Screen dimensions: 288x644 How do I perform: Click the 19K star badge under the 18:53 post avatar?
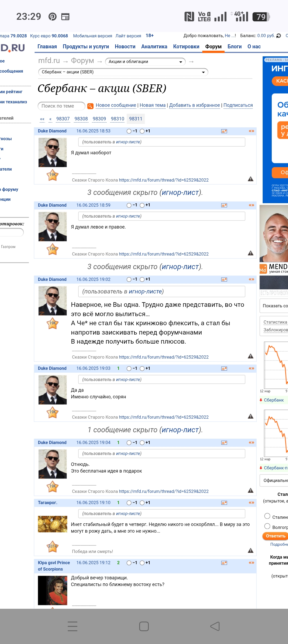(x=53, y=175)
